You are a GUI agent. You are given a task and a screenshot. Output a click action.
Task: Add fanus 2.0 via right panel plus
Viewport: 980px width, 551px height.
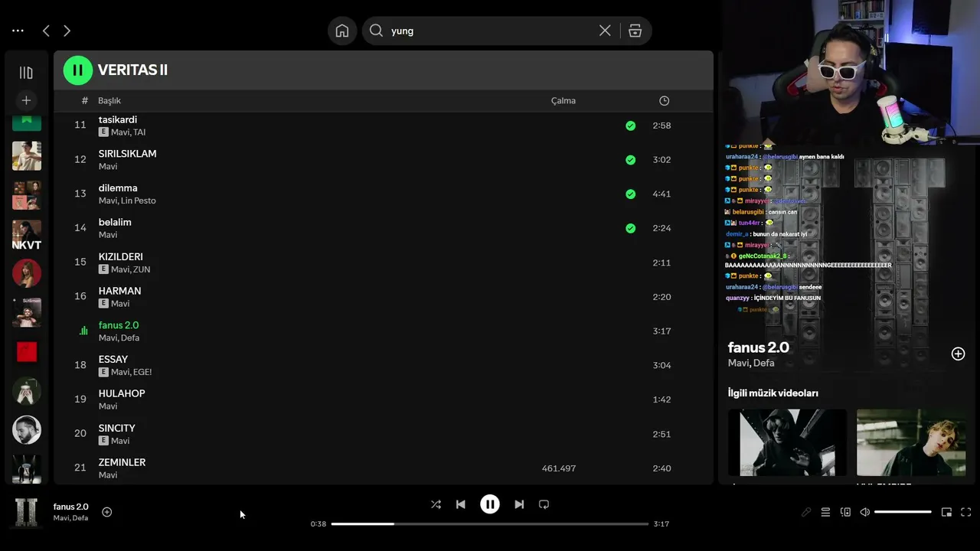[958, 354]
